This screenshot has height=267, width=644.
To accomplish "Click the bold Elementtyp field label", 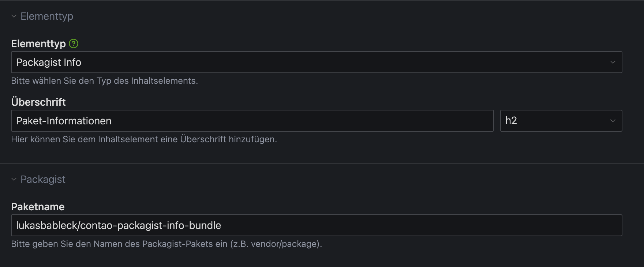I will (x=38, y=44).
